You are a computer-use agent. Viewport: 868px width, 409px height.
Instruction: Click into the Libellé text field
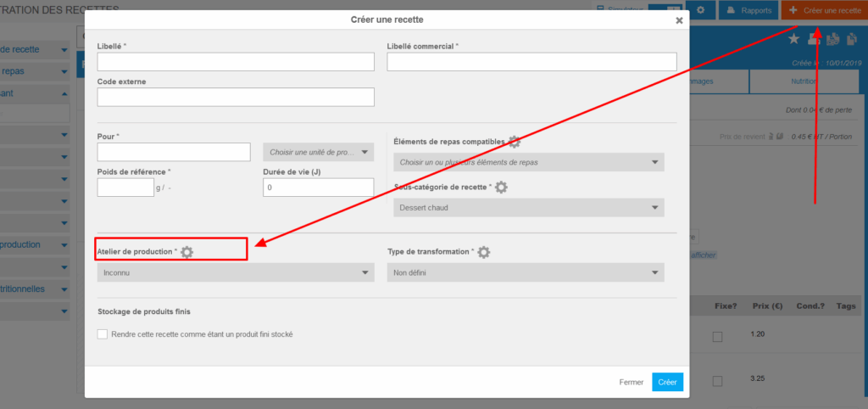[236, 62]
